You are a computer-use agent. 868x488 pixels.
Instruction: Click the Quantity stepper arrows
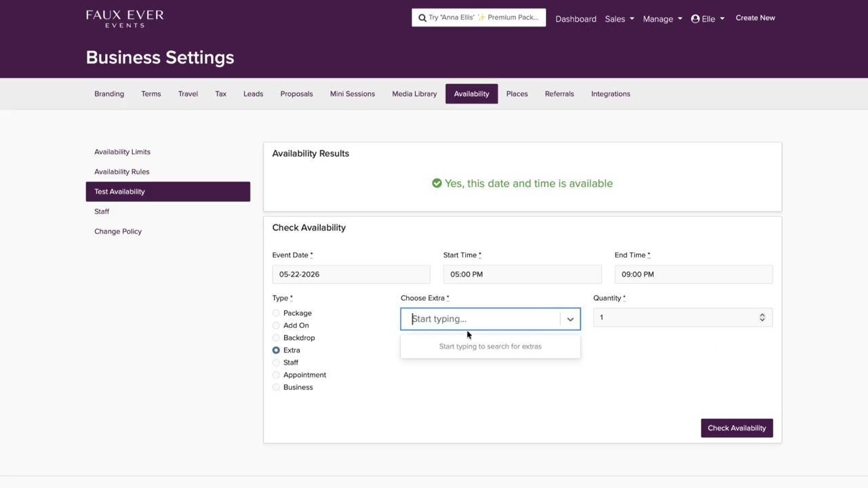(x=762, y=318)
